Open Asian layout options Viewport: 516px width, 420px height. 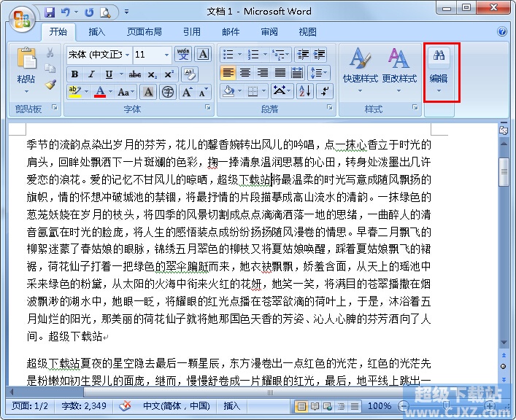[282, 90]
